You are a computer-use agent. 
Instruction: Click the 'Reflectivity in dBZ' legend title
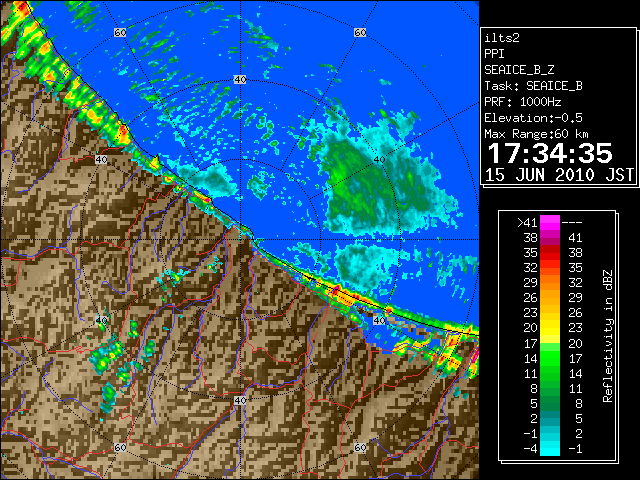coord(607,336)
